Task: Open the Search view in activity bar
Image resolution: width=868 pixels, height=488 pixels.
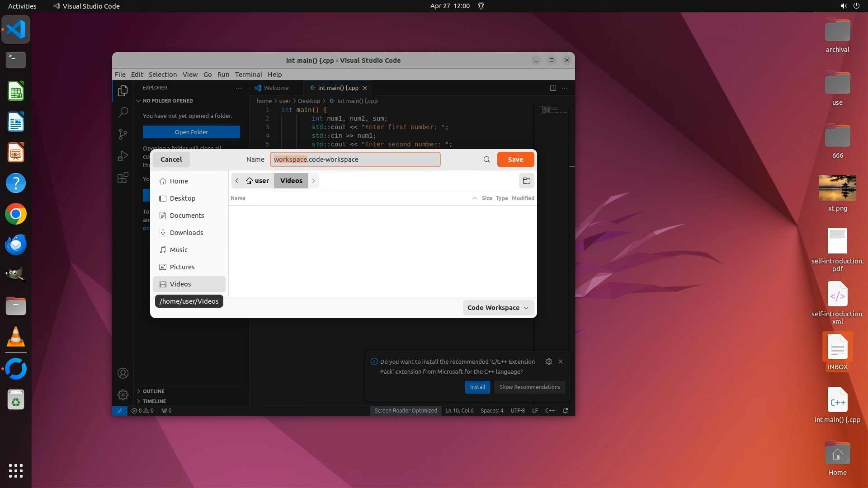Action: (x=123, y=112)
